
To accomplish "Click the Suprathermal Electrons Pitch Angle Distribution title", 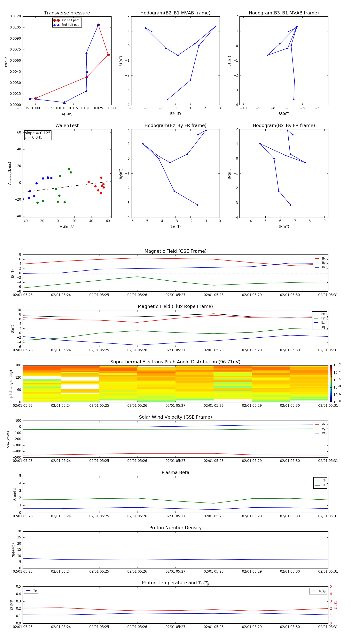I will click(175, 362).
